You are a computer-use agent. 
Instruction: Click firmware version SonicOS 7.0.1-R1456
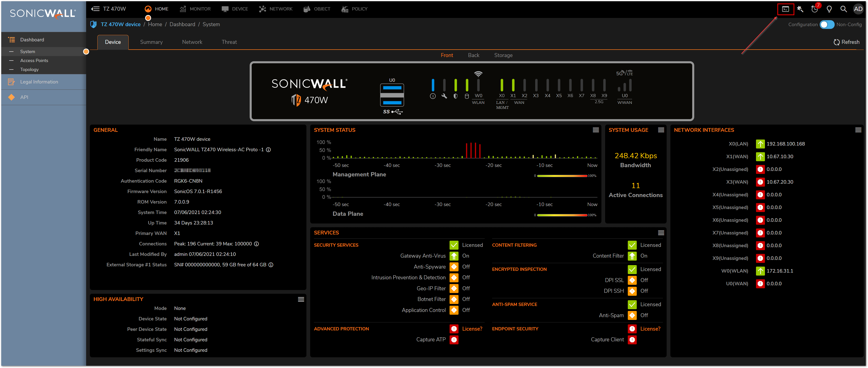pyautogui.click(x=198, y=192)
